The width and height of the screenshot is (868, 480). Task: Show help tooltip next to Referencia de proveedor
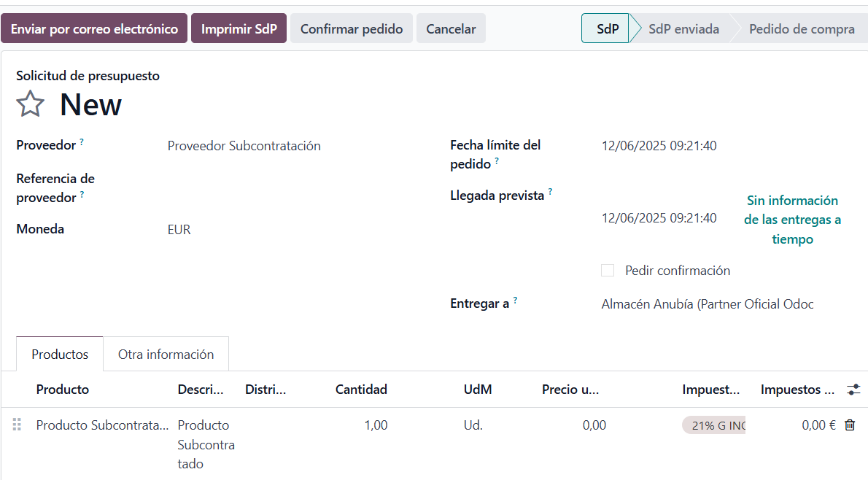(x=82, y=194)
